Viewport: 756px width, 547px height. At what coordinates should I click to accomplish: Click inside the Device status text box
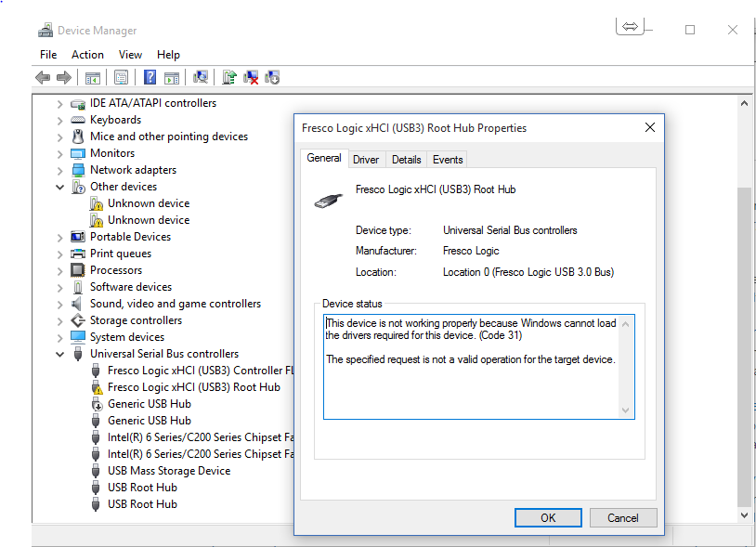pyautogui.click(x=478, y=367)
